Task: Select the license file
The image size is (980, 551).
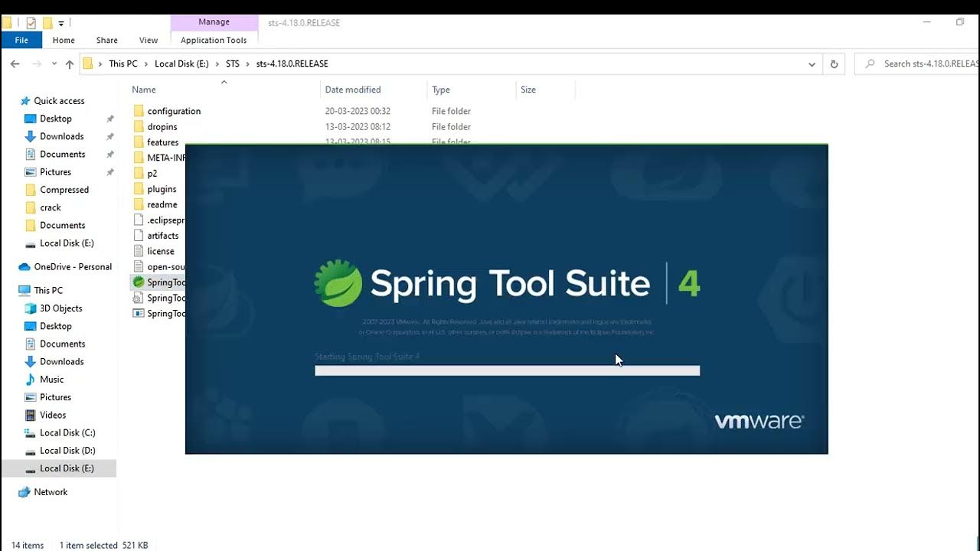Action: (x=161, y=251)
